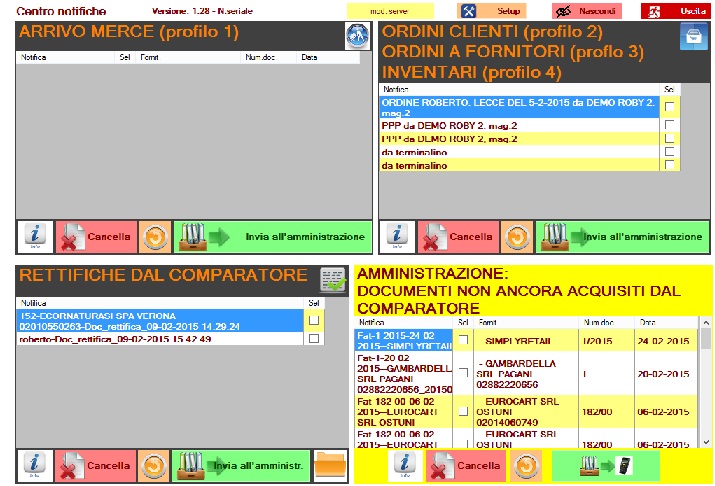
Task: Tick checkbox for SIMPLYRETAIL invoice row
Action: tap(463, 340)
